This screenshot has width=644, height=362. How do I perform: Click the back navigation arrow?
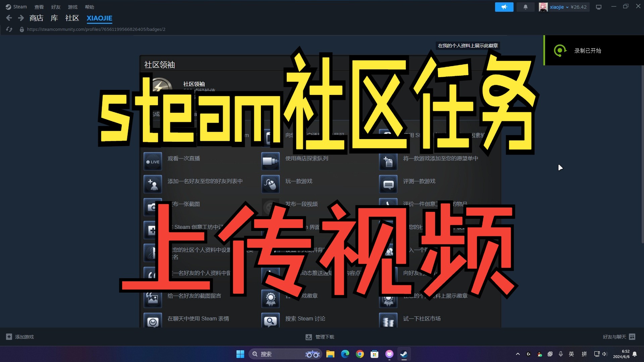(9, 18)
